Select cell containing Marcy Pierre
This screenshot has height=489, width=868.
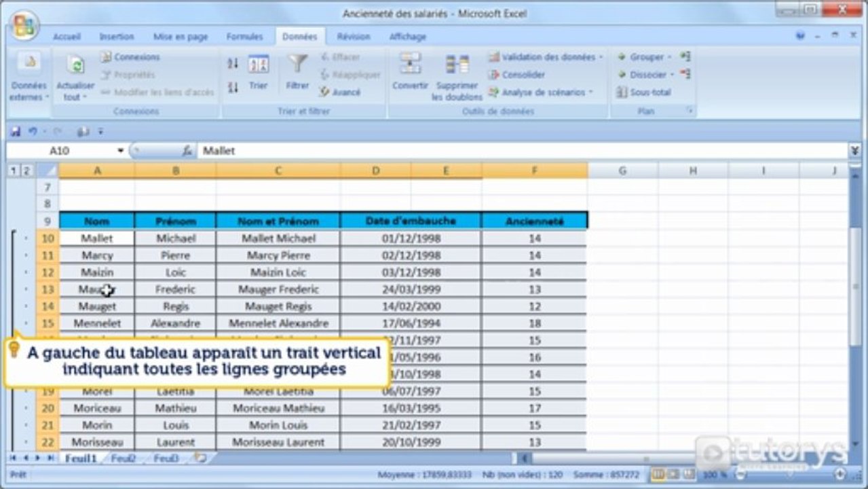tap(278, 255)
